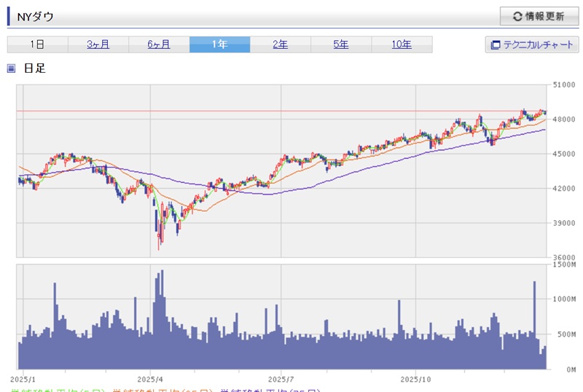Show the 6ヶ月 chart range
This screenshot has height=392, width=583.
point(159,44)
